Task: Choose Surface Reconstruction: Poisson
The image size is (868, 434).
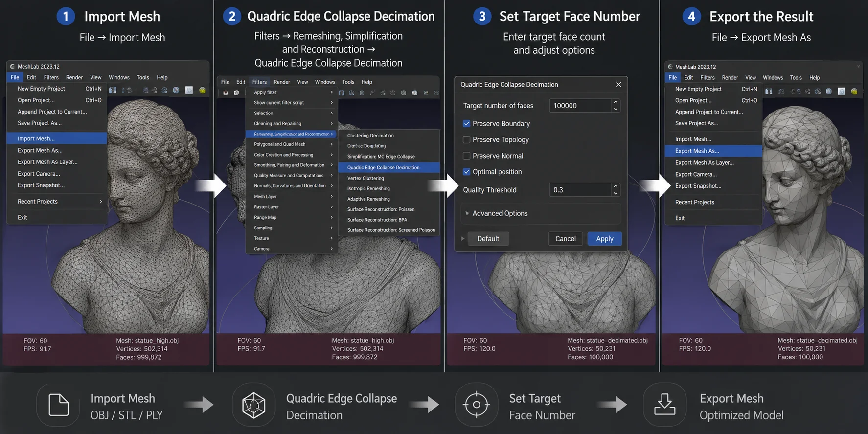Action: click(389, 209)
